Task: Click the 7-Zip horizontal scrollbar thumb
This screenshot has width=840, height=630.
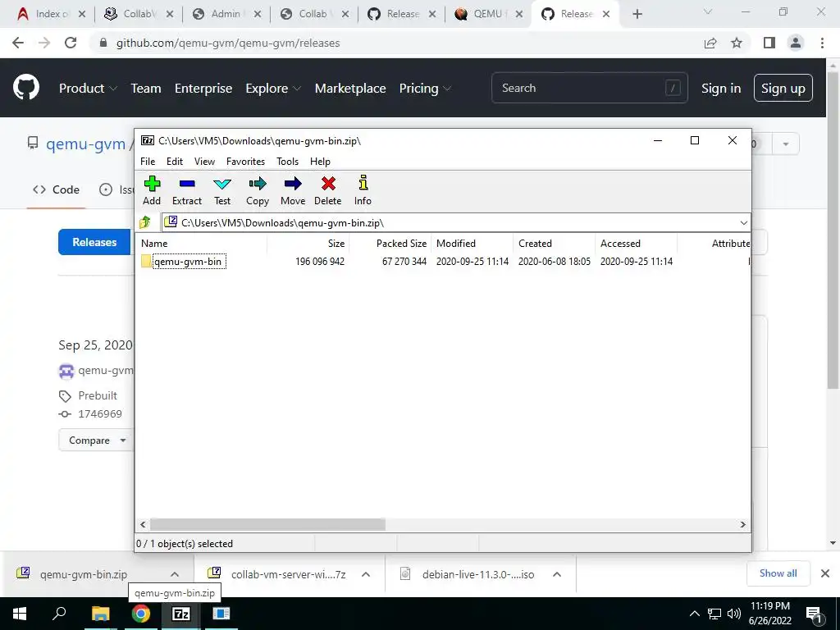Action: click(267, 524)
